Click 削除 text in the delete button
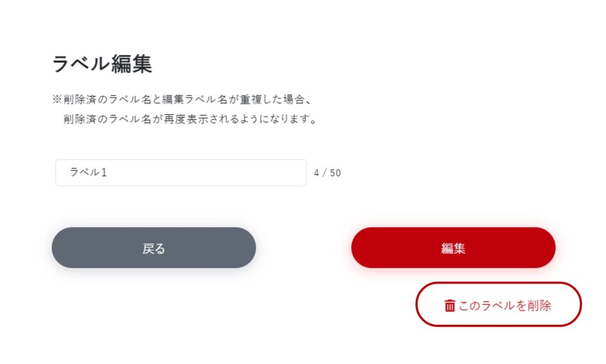 [x=540, y=305]
